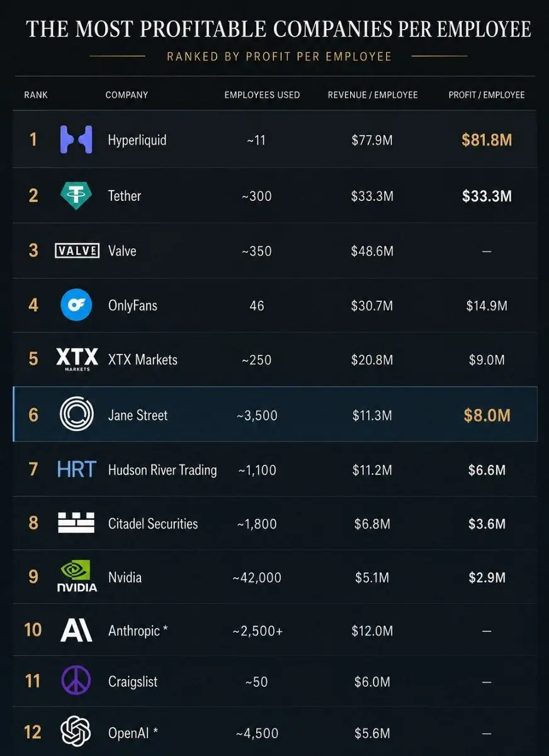Click the Valve logo
Screen dimensions: 549x756
click(77, 251)
